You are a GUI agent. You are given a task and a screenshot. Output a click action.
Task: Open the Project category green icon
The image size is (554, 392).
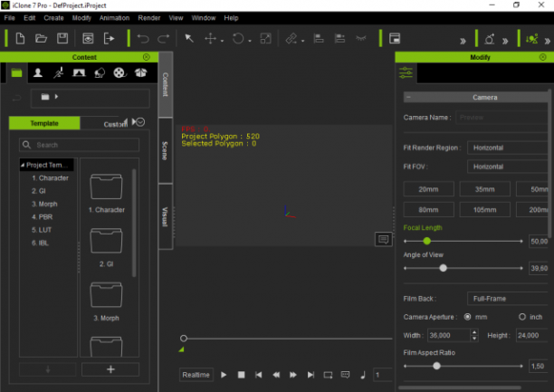(x=16, y=72)
